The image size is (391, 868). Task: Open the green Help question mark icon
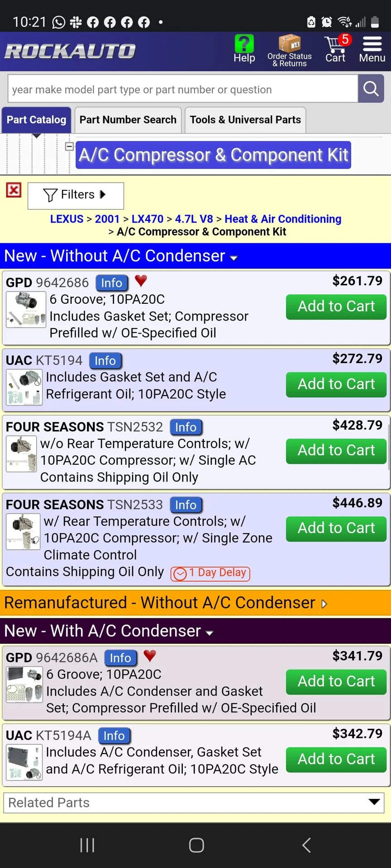click(244, 44)
